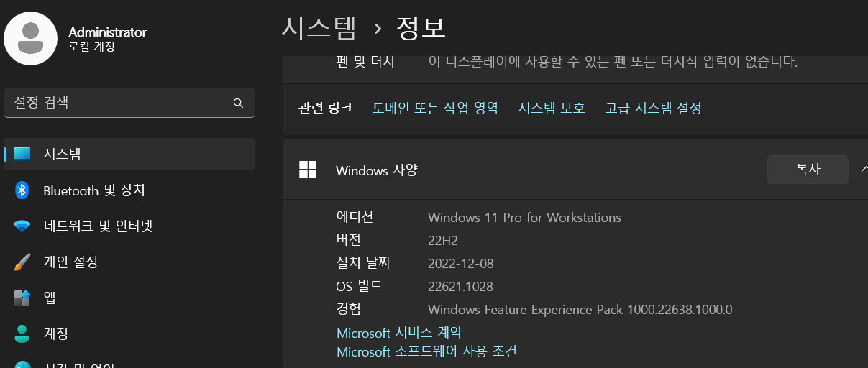Click the OS 빌드 label

coord(359,286)
